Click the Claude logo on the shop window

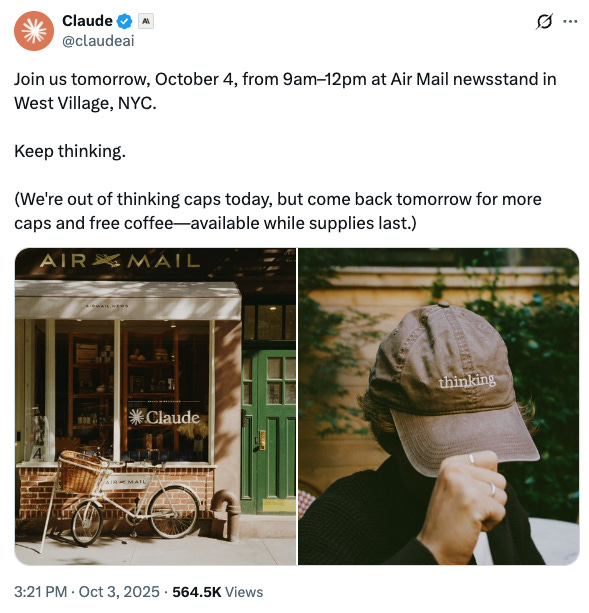(164, 417)
